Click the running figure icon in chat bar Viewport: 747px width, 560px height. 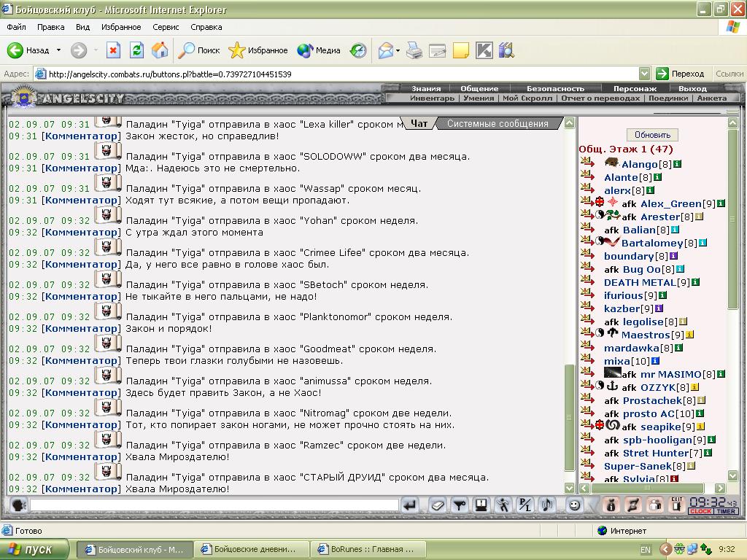503,505
